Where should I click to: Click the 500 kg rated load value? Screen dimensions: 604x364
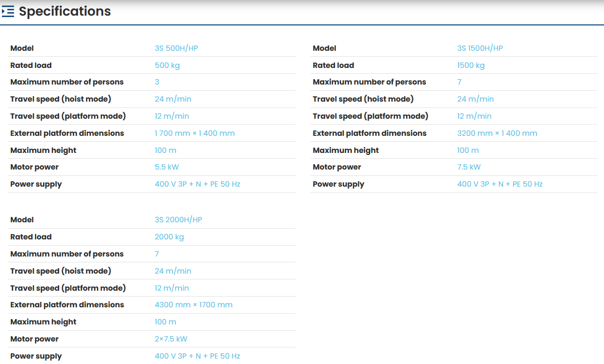[x=167, y=65]
